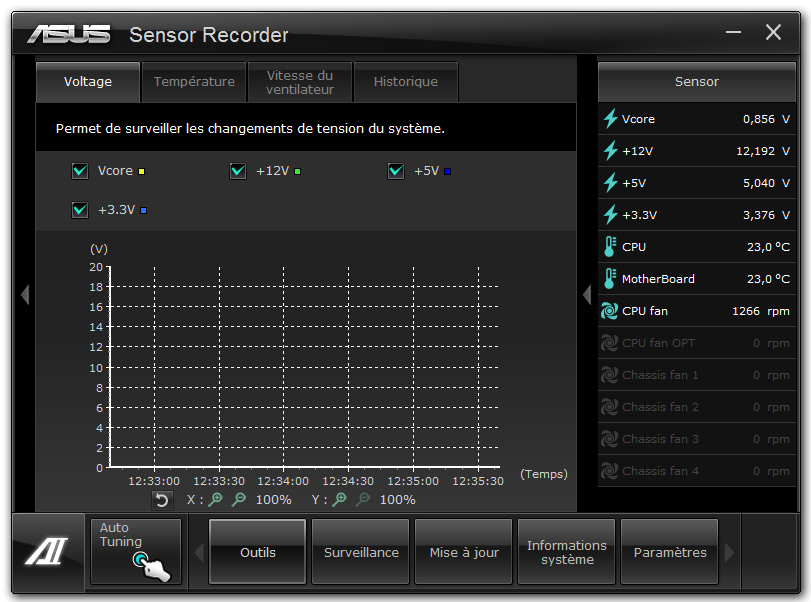The image size is (811, 602).
Task: Reset the graph zoom with undo icon
Action: pyautogui.click(x=162, y=500)
